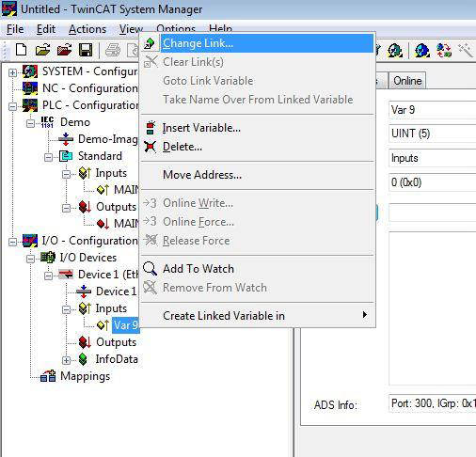Choose Change Link... from context menu
Viewport: 476px width, 457px height.
pyautogui.click(x=258, y=43)
